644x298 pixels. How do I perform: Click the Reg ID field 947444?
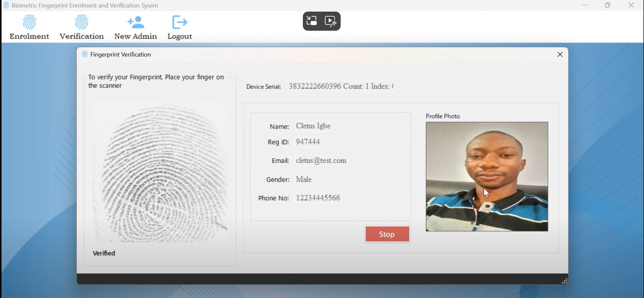coord(348,142)
